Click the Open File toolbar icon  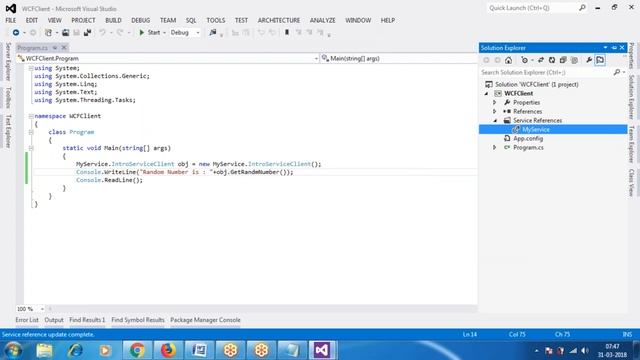tap(65, 32)
